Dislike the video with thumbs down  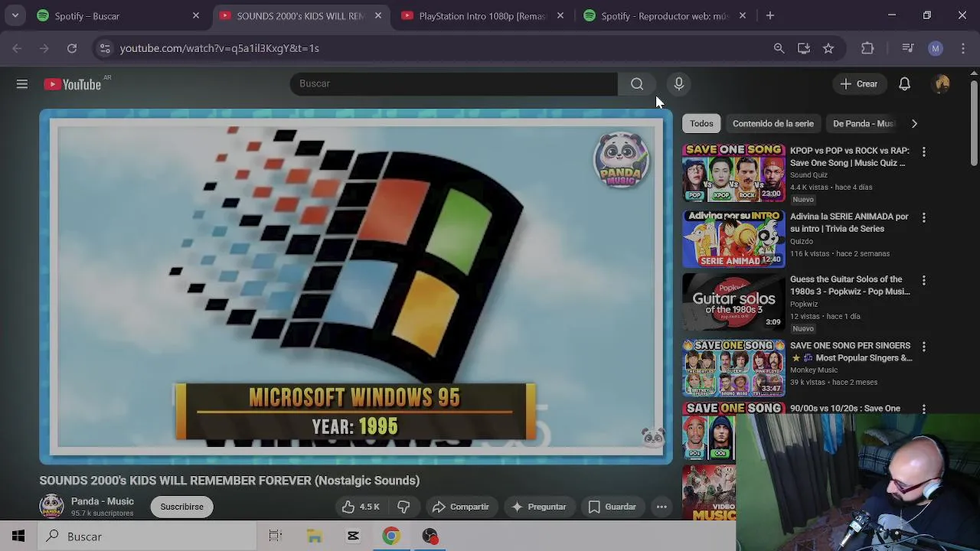coord(403,507)
